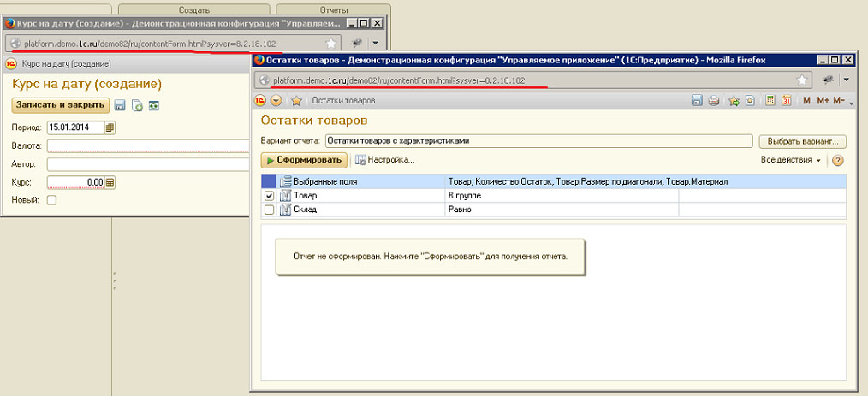Image resolution: width=868 pixels, height=396 pixels.
Task: Click the Выбранные поля row icon
Action: click(285, 181)
